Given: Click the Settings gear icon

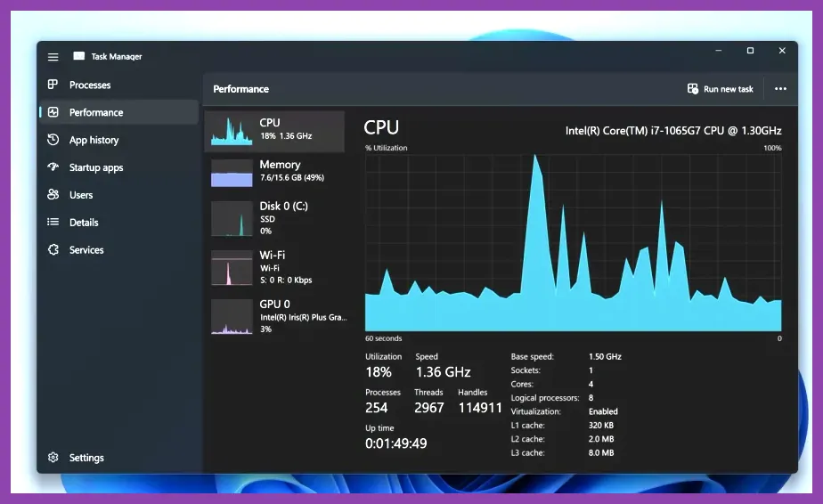Looking at the screenshot, I should (53, 458).
